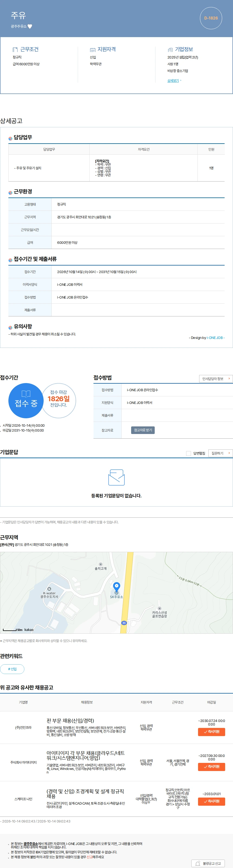Click the application period 2026년 10월 14일 text
233x868 pixels.
(97, 272)
